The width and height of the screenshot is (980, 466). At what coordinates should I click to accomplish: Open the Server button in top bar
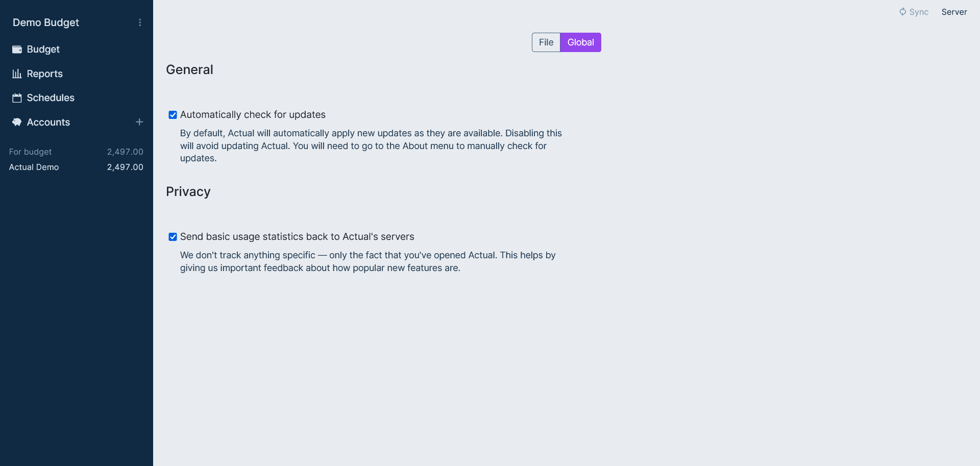(954, 12)
